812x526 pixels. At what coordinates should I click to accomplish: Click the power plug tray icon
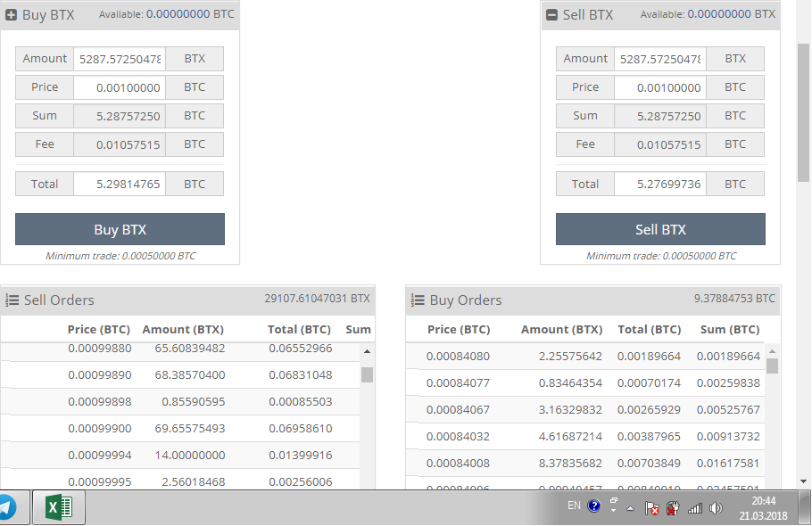[x=674, y=508]
